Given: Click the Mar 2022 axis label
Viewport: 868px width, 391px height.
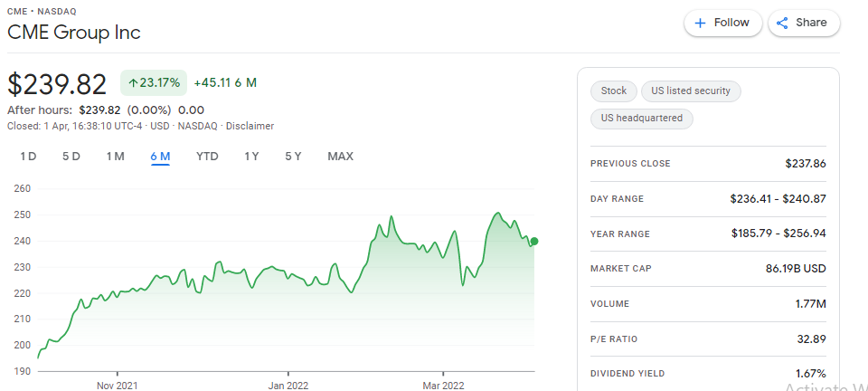Looking at the screenshot, I should click(443, 385).
